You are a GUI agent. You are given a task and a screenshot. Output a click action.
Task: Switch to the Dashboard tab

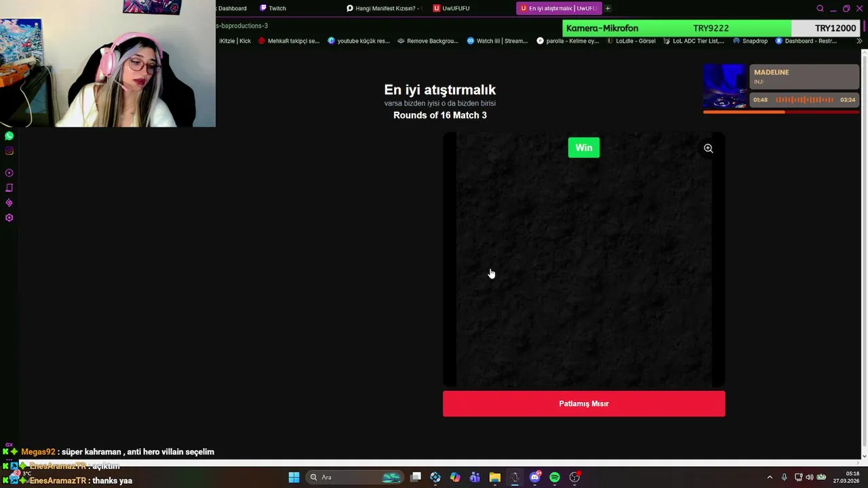pos(233,8)
